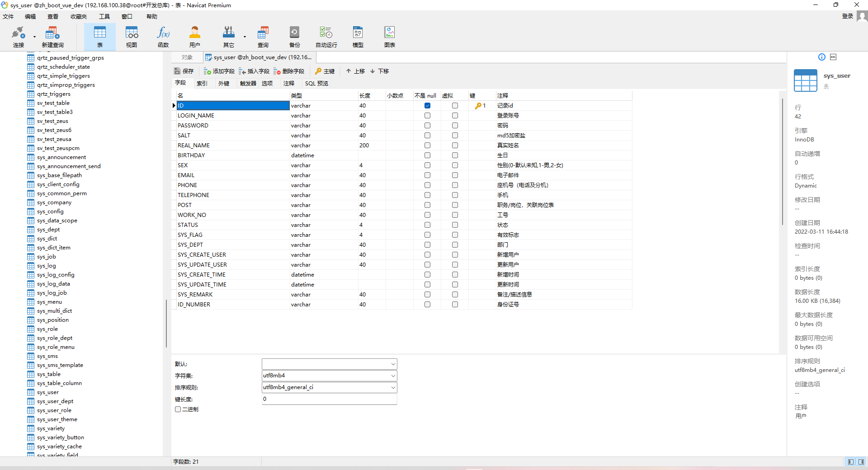Click the Delete Field (删除字段) button
Screen dimensions: 868x470
(x=289, y=71)
